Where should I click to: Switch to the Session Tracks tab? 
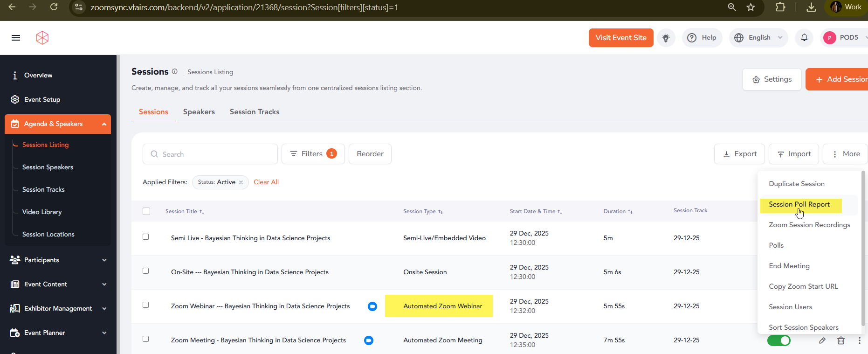tap(255, 112)
